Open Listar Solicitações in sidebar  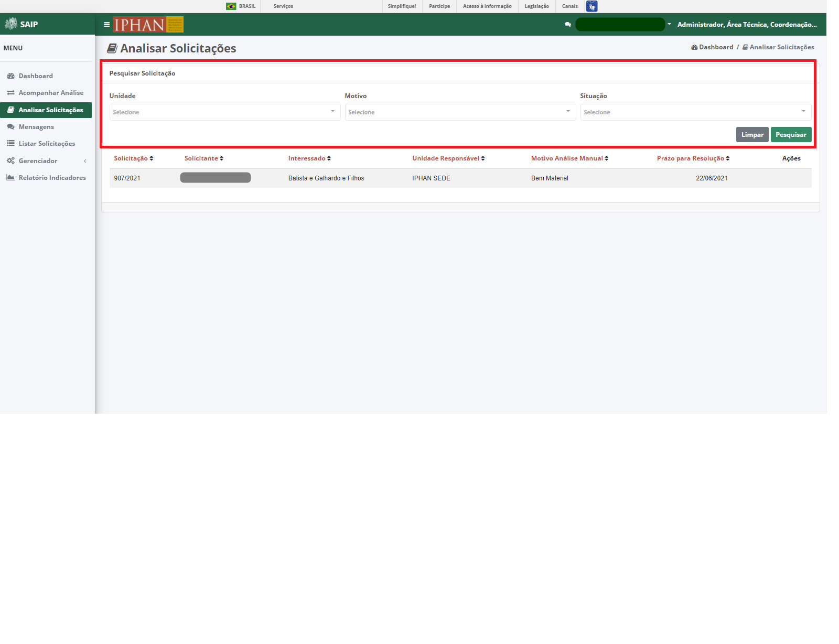point(46,144)
